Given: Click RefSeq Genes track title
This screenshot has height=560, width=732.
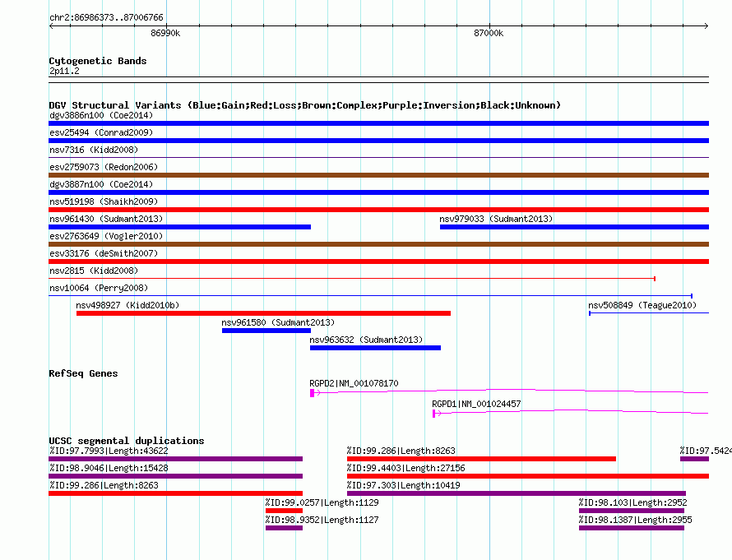Looking at the screenshot, I should [83, 373].
